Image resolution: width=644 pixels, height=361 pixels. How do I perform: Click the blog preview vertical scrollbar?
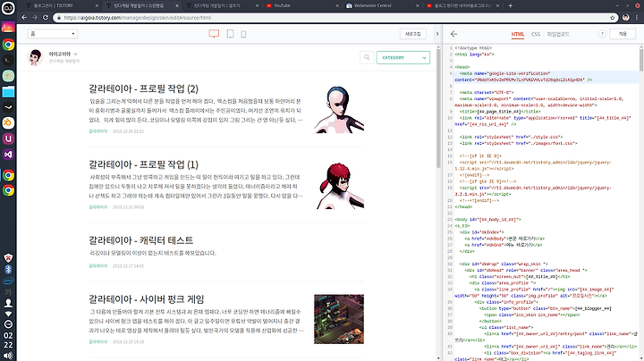click(x=438, y=111)
